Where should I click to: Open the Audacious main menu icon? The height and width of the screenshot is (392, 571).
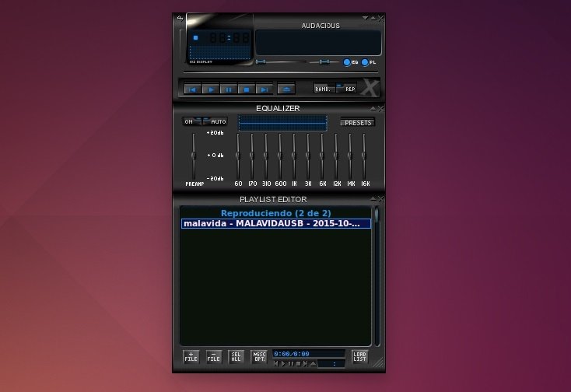pyautogui.click(x=180, y=18)
